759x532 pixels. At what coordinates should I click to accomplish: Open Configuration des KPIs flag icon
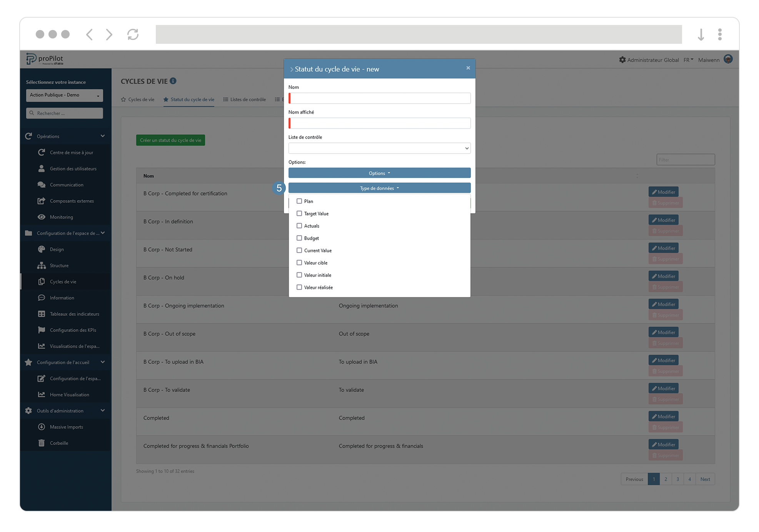tap(42, 330)
